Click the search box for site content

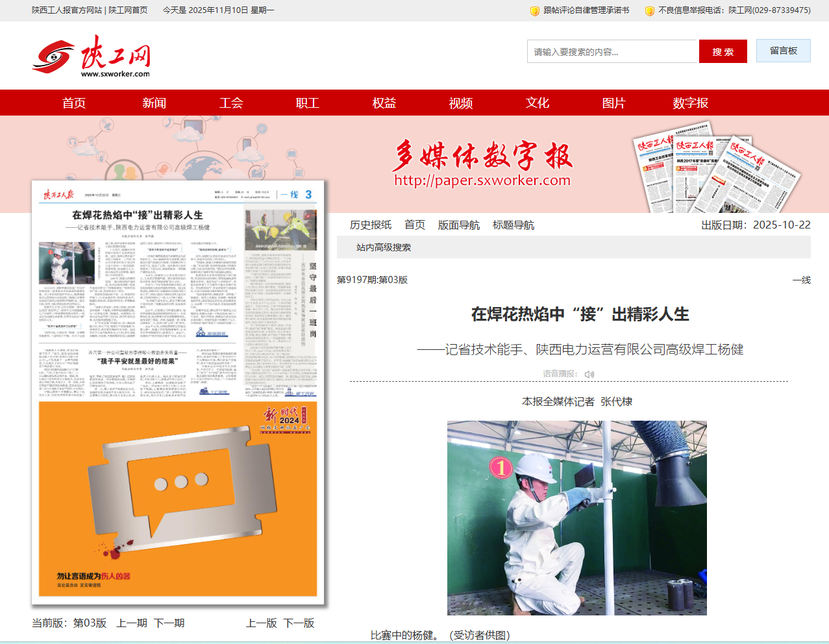[612, 52]
